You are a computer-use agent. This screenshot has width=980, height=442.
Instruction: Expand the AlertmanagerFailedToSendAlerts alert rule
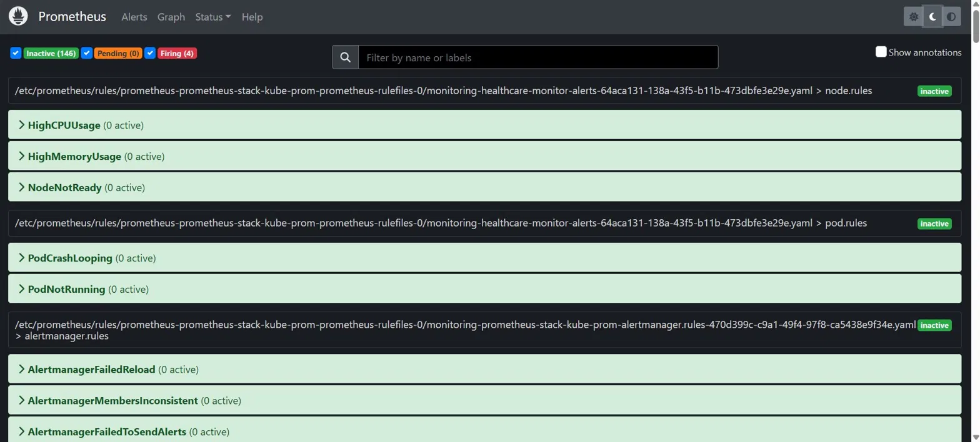484,431
